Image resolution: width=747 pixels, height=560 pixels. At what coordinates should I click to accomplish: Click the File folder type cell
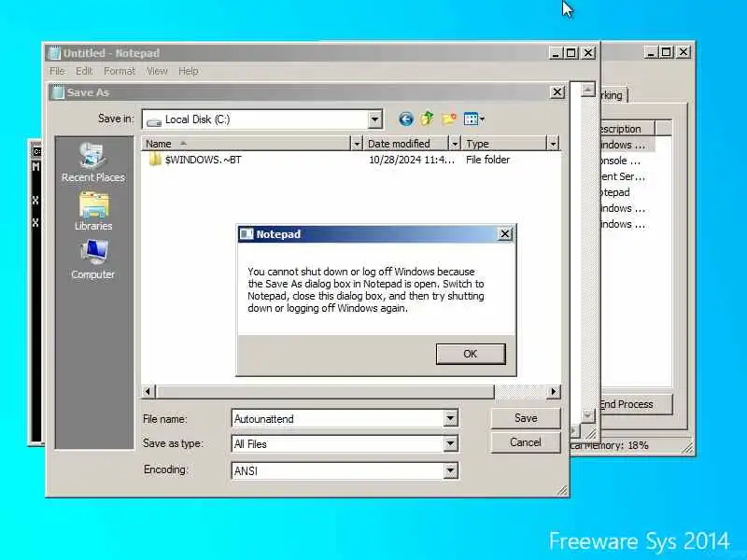pos(487,160)
